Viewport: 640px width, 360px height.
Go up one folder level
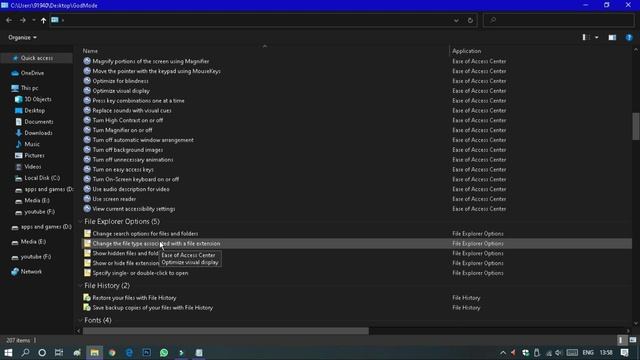click(x=43, y=20)
